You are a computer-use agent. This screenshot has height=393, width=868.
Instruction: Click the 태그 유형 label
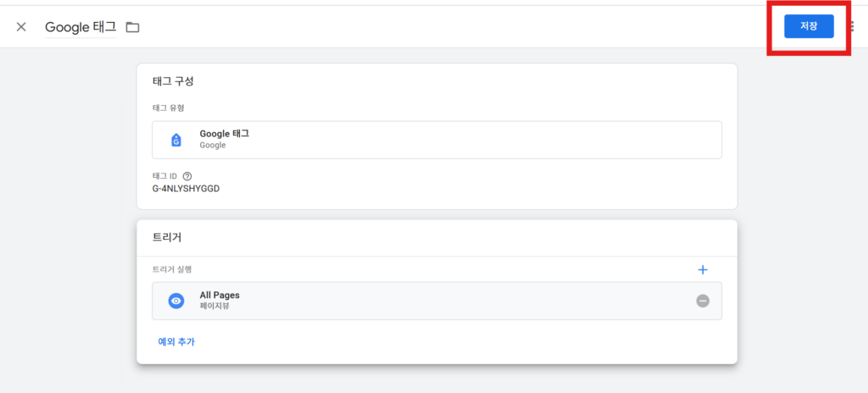[169, 108]
